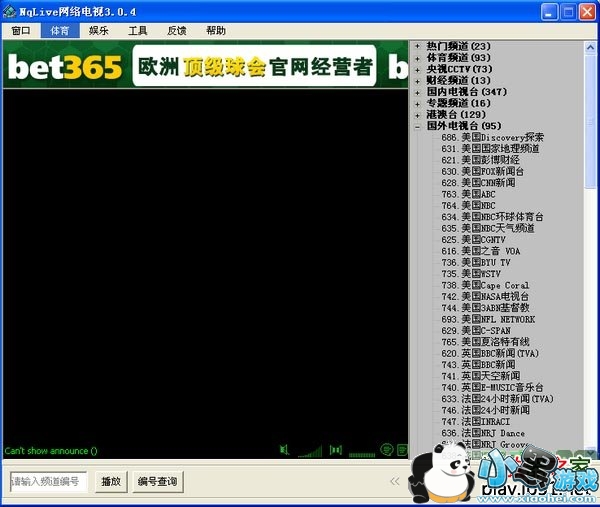Select channel 747.法国INRACI
600x507 pixels.
click(476, 422)
